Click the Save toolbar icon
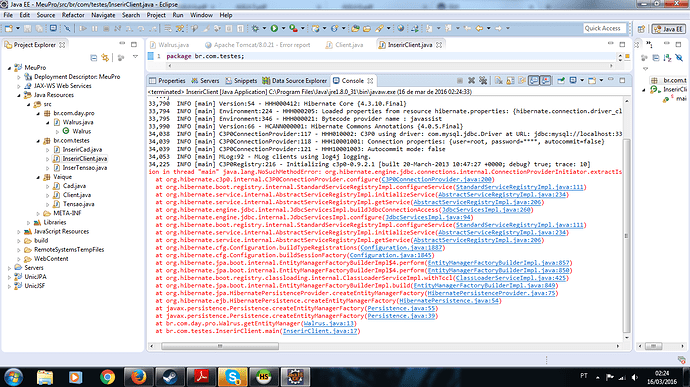 click(28, 29)
